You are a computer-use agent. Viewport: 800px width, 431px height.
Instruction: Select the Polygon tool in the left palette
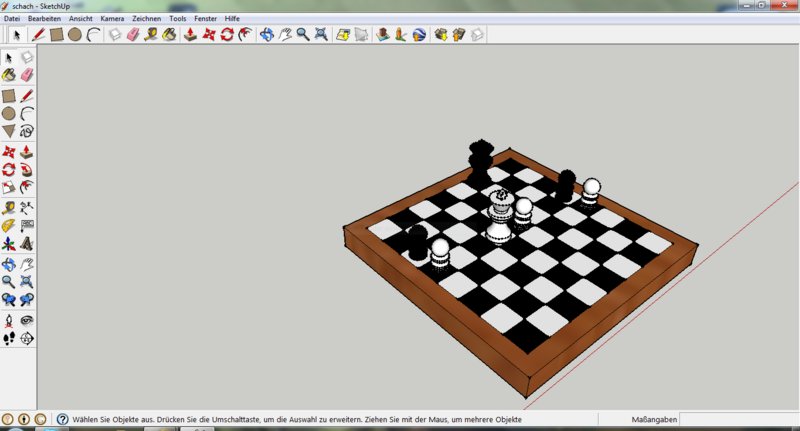pyautogui.click(x=9, y=131)
